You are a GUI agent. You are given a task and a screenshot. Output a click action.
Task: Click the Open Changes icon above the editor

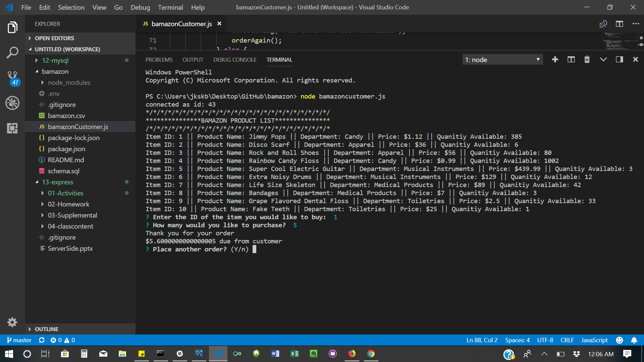pos(603,24)
